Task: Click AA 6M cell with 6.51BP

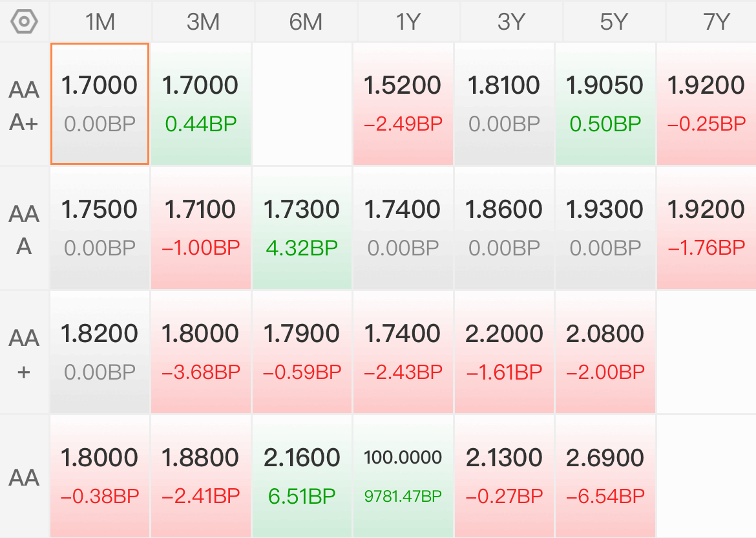Action: pyautogui.click(x=302, y=476)
